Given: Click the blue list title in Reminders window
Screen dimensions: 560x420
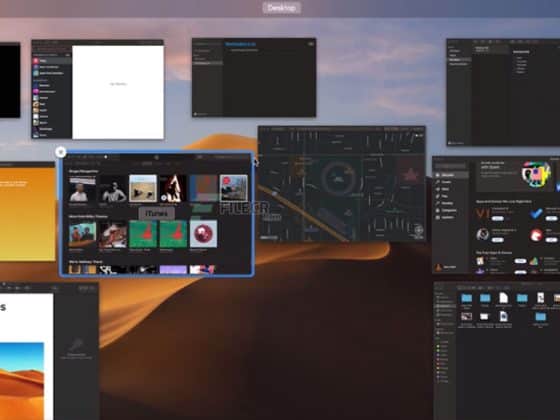Looking at the screenshot, I should (x=240, y=44).
